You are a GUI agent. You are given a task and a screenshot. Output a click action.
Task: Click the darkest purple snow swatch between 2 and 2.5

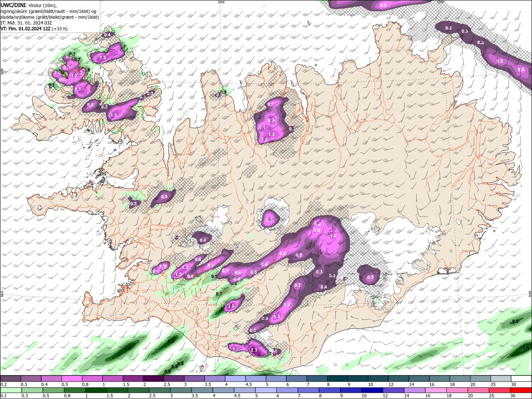[x=153, y=379]
